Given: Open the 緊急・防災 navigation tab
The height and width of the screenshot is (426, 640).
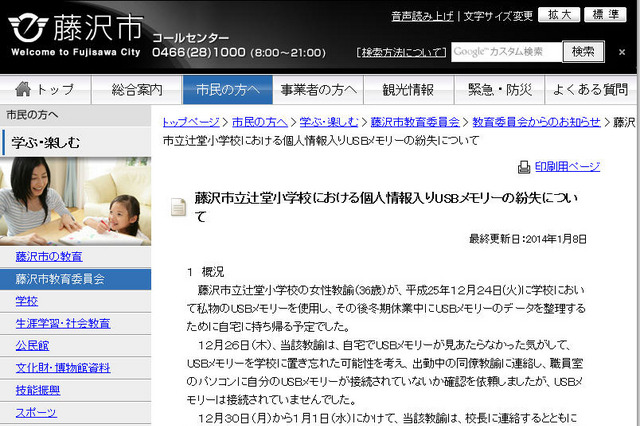Looking at the screenshot, I should point(500,89).
